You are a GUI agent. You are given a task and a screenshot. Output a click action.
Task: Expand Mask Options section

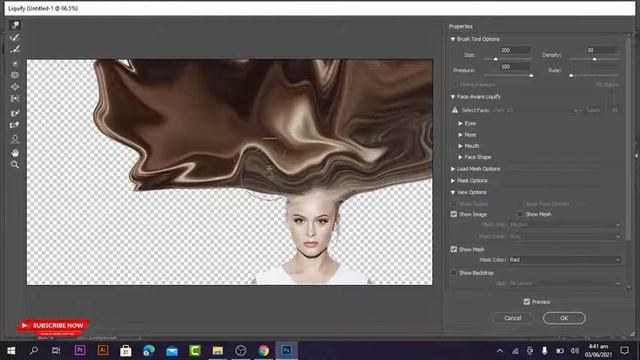tap(453, 180)
